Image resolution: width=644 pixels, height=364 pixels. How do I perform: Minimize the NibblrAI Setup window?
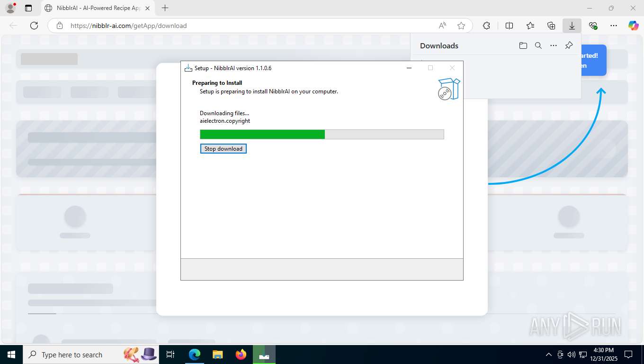click(409, 68)
